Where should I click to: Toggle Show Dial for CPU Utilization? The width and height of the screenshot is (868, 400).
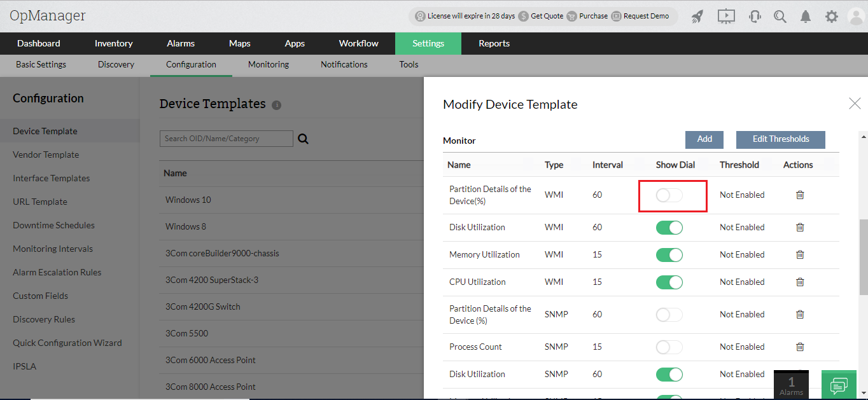tap(669, 282)
